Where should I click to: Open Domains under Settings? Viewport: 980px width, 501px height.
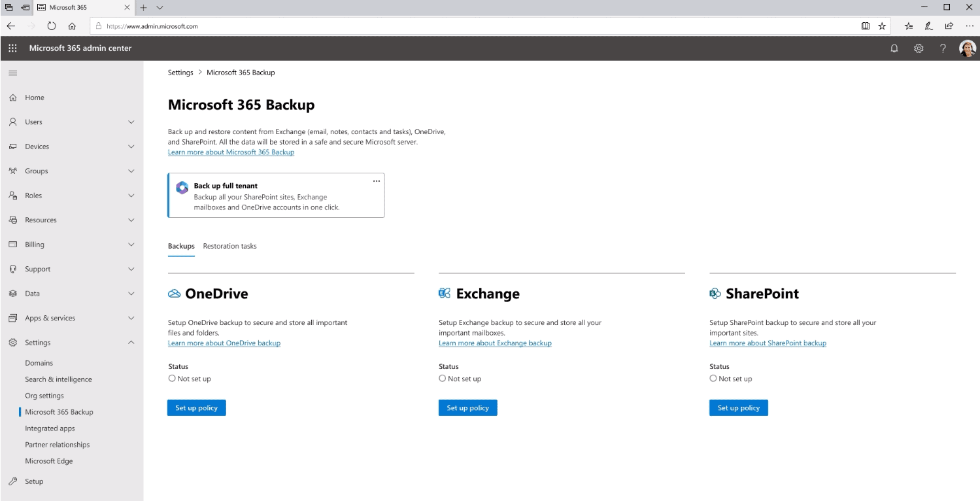tap(39, 363)
